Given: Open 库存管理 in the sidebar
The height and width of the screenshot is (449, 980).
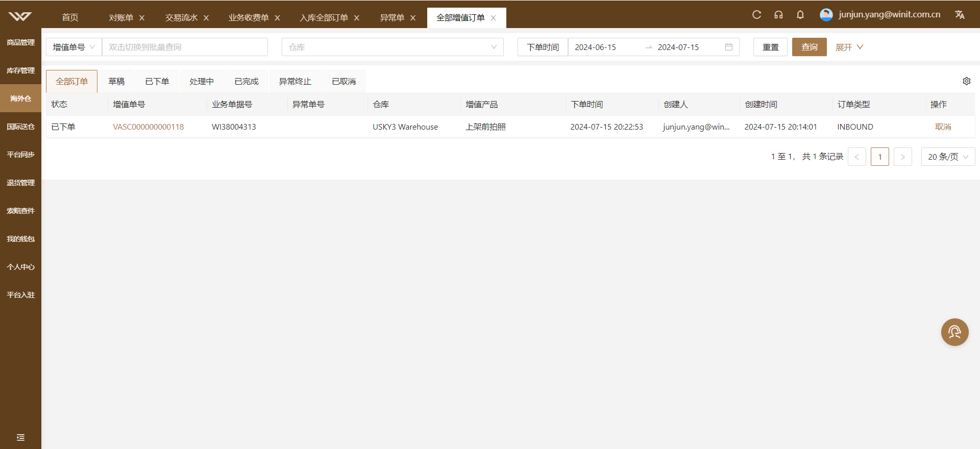Looking at the screenshot, I should [x=20, y=70].
